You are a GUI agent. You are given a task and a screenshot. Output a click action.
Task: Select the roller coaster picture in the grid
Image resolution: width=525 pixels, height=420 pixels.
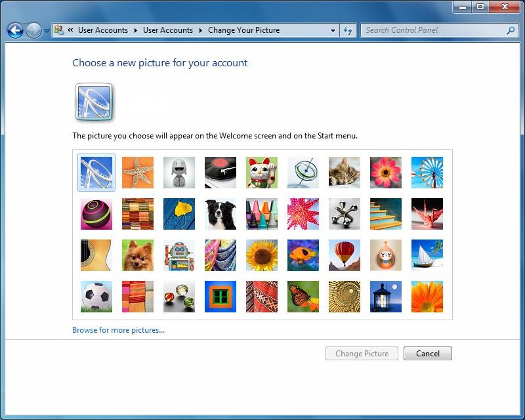[x=96, y=173]
